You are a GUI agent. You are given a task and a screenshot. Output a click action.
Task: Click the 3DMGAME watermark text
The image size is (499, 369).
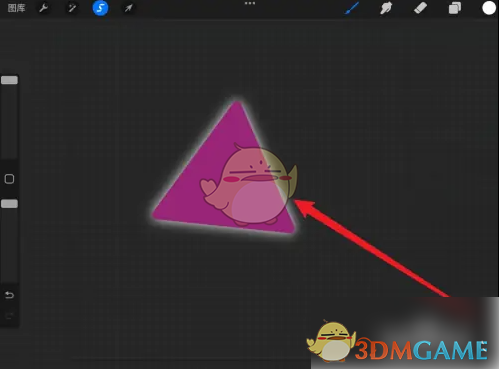pos(421,350)
